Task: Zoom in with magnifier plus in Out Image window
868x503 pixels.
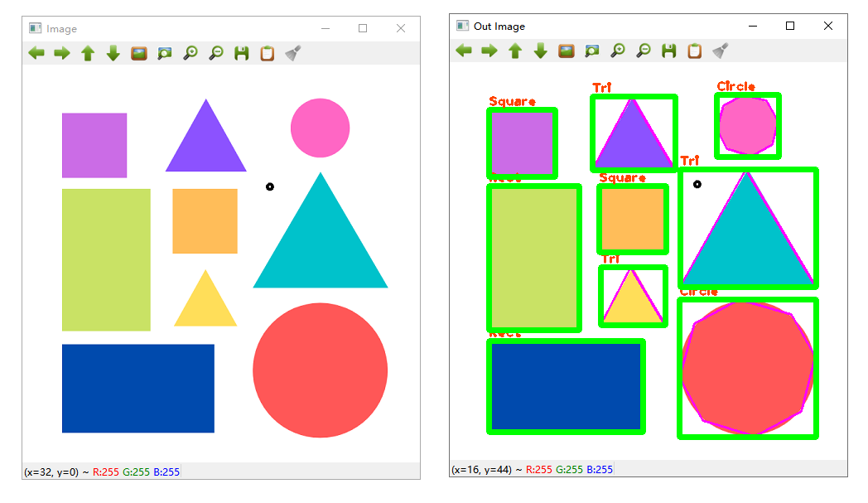Action: (618, 51)
